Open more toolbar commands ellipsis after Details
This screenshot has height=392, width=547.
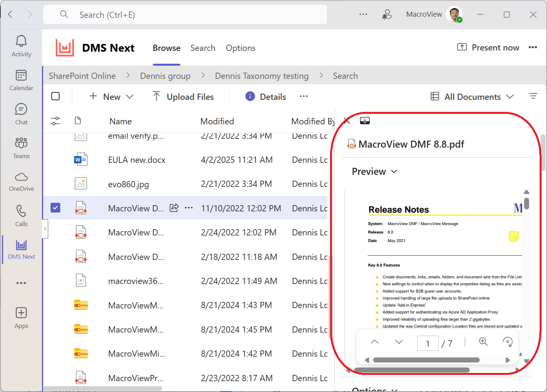point(304,96)
